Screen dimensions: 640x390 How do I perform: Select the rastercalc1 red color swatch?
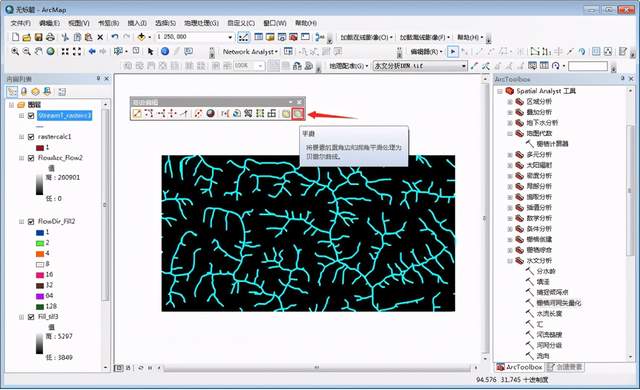click(40, 148)
